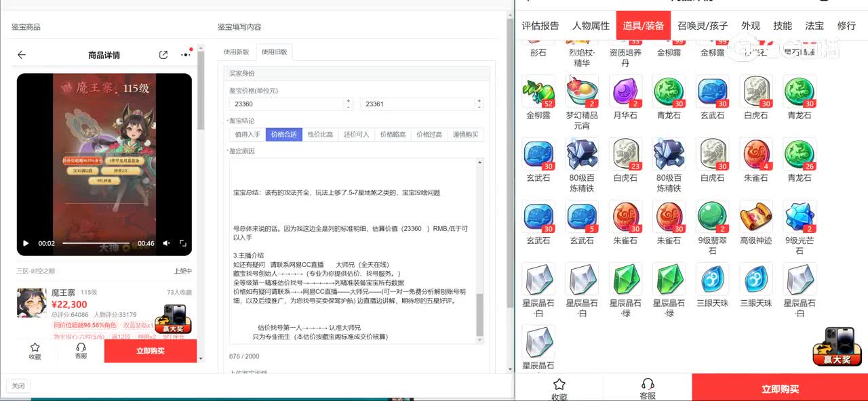The width and height of the screenshot is (868, 401).
Task: Select the 9级光芒石 item icon
Action: 800,217
